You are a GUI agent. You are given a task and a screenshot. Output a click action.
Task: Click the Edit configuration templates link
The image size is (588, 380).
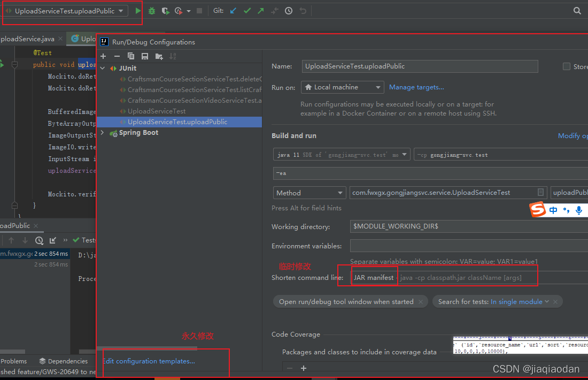coord(149,361)
